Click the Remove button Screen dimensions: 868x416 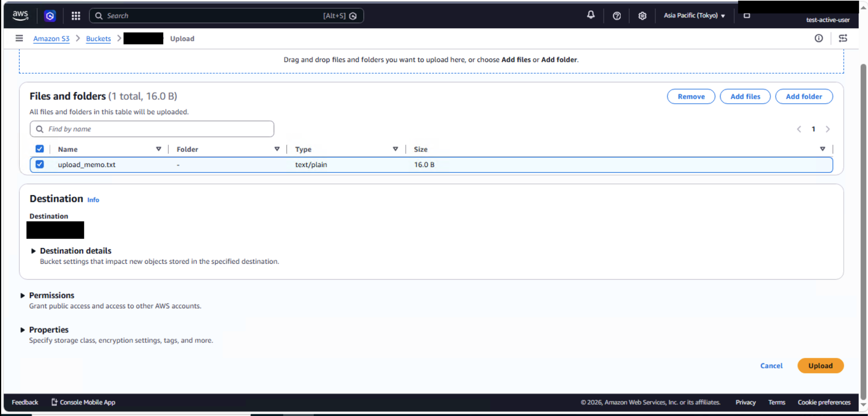(x=691, y=96)
